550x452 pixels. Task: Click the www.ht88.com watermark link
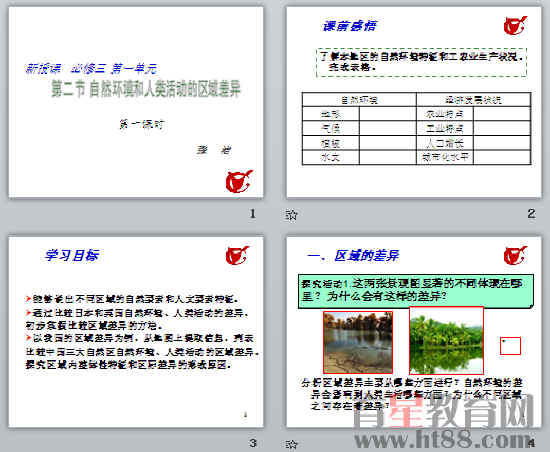coord(443,440)
